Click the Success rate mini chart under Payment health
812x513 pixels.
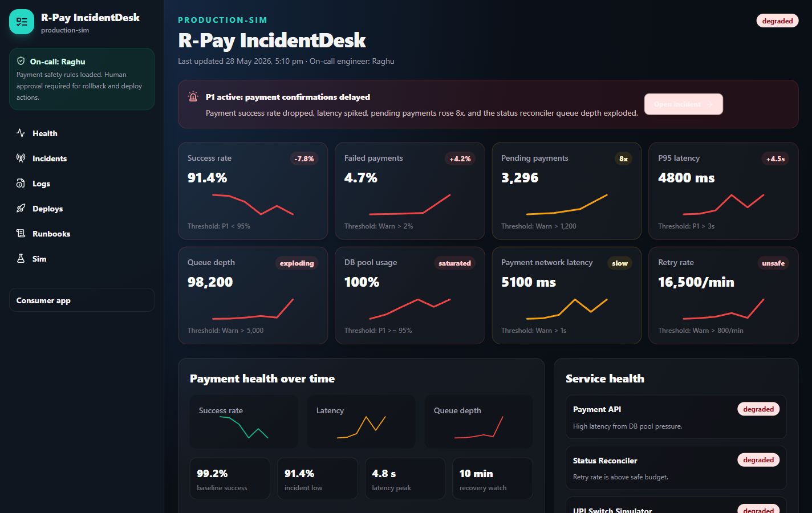[243, 421]
